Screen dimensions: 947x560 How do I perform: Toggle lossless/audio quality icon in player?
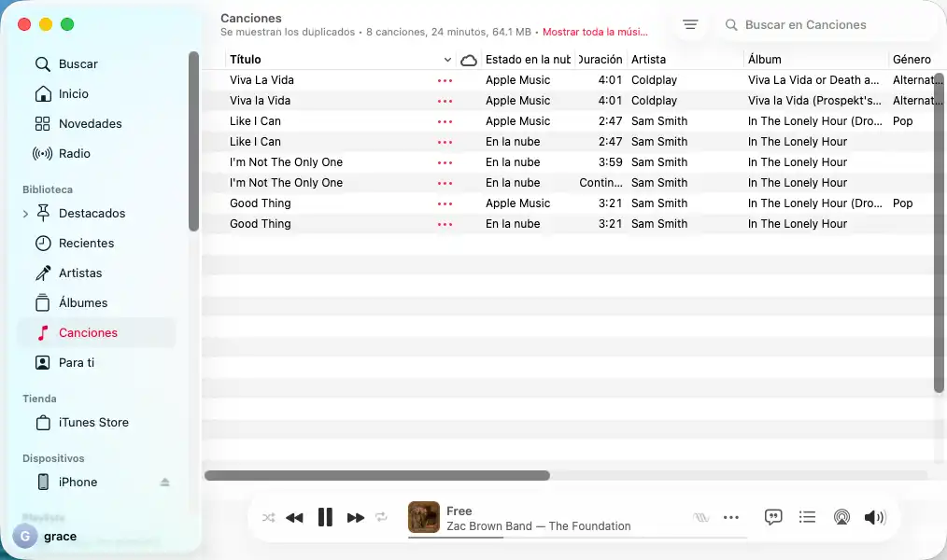[x=700, y=517]
